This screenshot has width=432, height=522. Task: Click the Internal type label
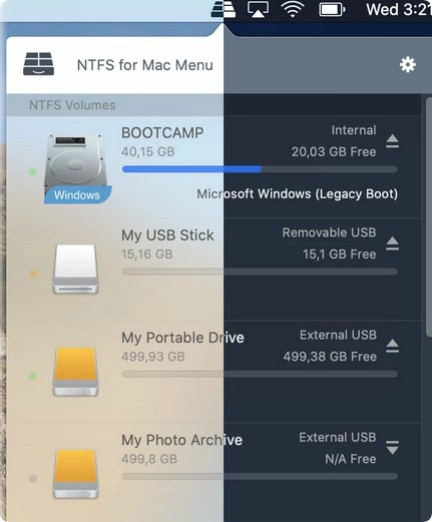click(354, 130)
